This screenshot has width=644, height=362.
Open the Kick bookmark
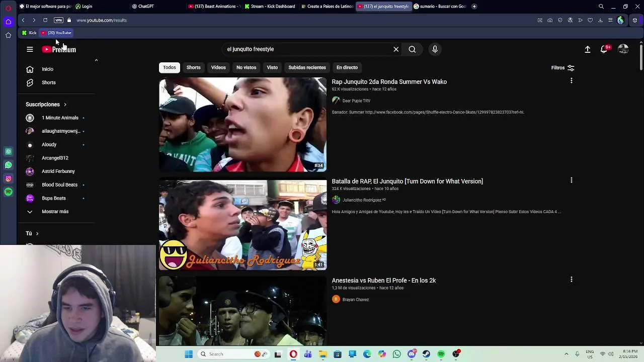[x=29, y=33]
